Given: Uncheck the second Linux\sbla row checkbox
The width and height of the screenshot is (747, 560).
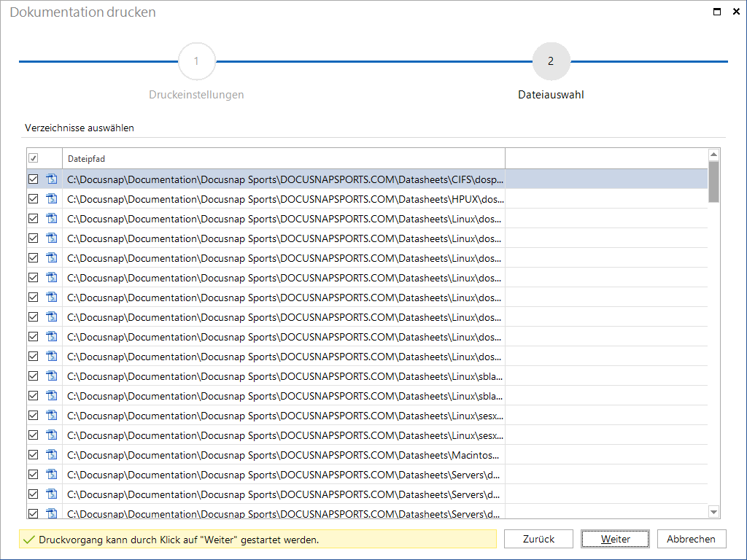Looking at the screenshot, I should tap(34, 396).
